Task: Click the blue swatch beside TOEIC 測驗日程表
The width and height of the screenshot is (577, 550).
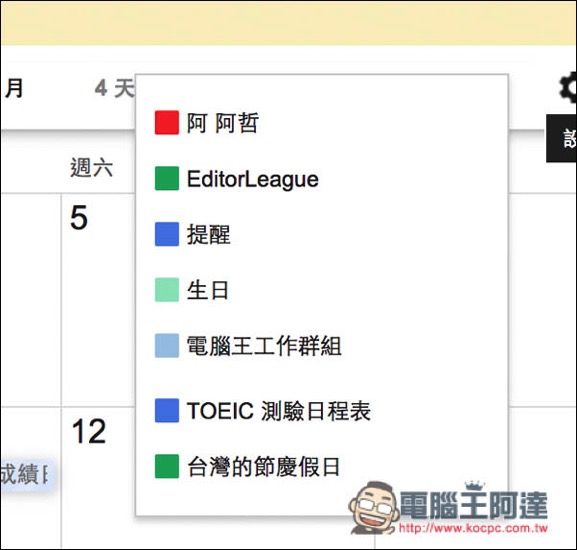Action: pyautogui.click(x=167, y=410)
